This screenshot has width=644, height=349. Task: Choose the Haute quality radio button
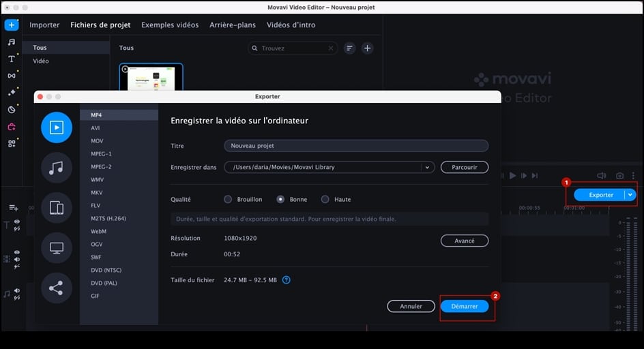coord(325,200)
